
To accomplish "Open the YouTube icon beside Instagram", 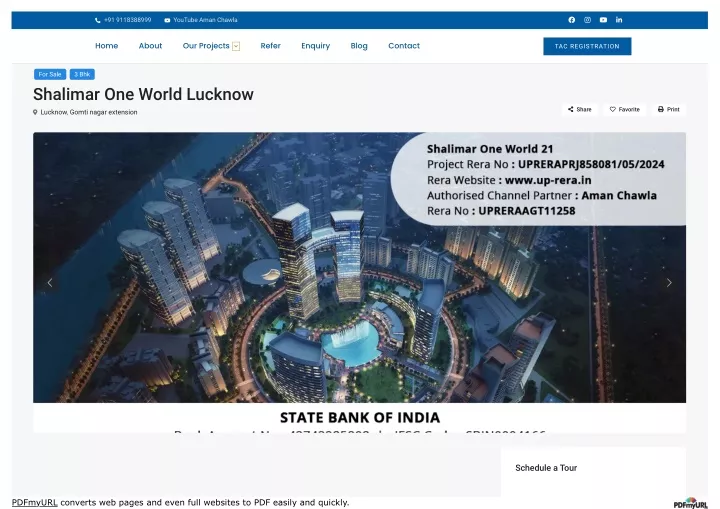I will point(603,20).
